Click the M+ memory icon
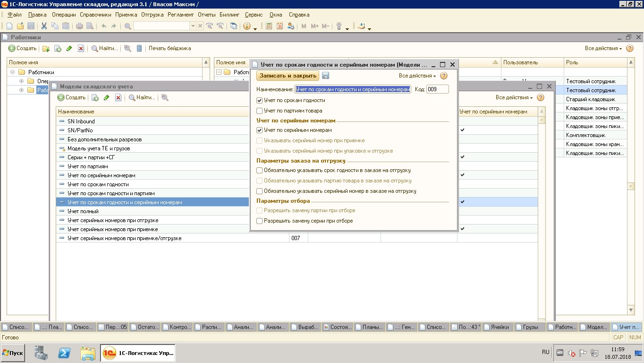Image resolution: width=644 pixels, height=363 pixels. [x=314, y=26]
